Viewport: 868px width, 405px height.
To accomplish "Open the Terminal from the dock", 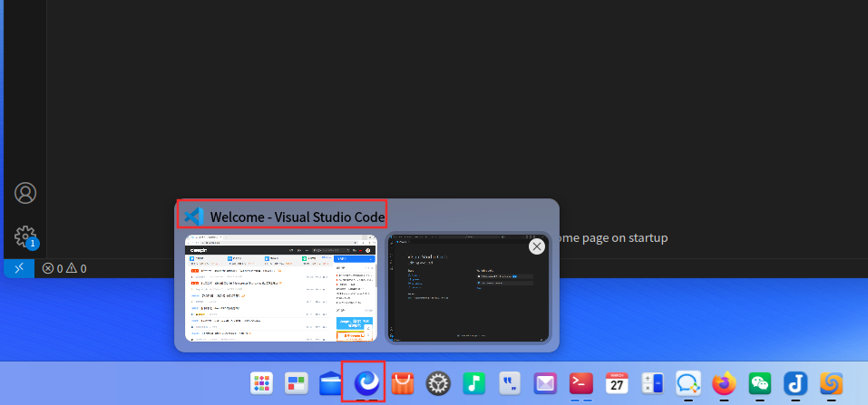I will coord(581,383).
